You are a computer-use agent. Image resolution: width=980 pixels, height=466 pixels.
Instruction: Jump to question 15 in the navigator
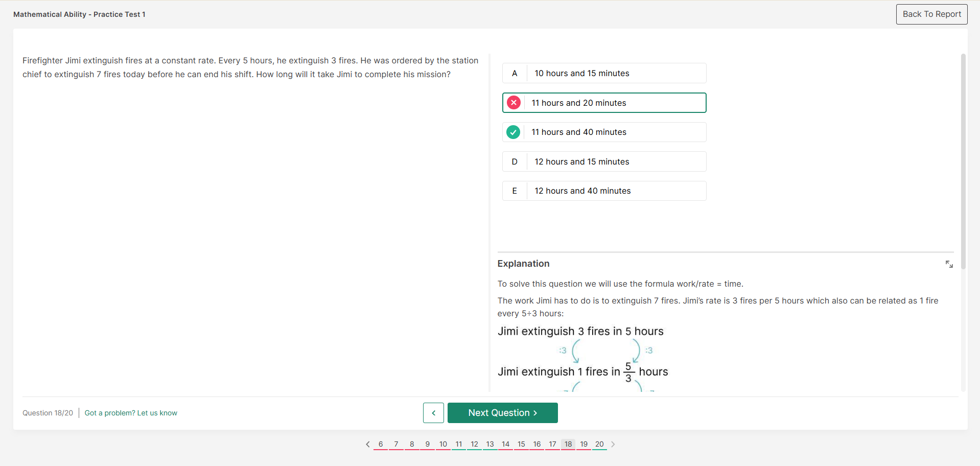tap(521, 444)
